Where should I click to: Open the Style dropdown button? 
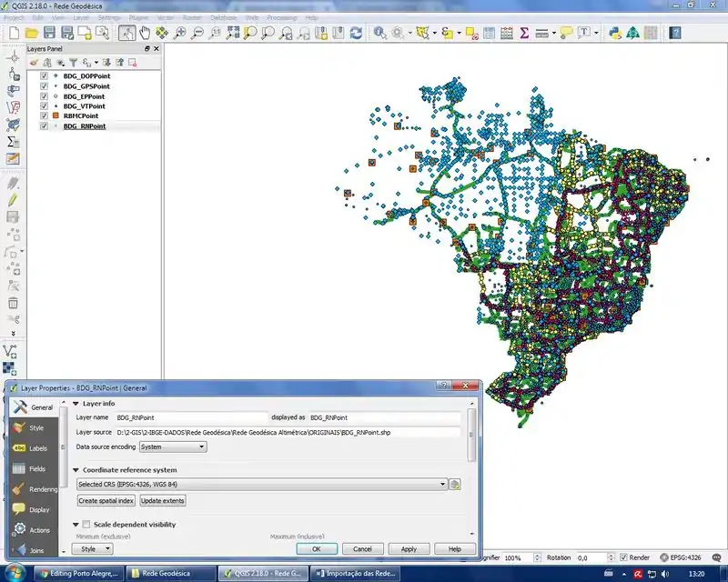92,549
